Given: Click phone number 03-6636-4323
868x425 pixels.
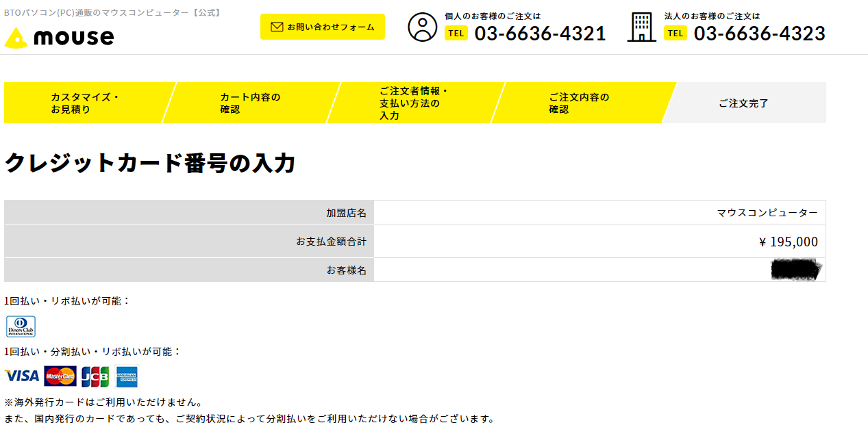Looking at the screenshot, I should tap(759, 34).
